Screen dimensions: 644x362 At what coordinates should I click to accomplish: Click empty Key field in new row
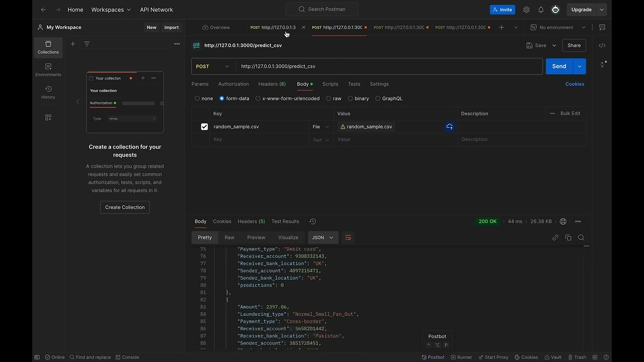[259, 139]
